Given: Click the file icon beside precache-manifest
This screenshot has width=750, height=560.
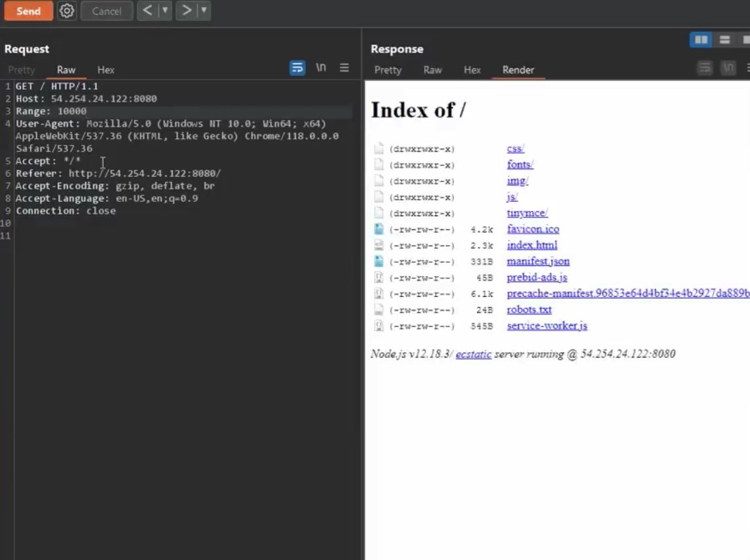Looking at the screenshot, I should pos(379,293).
